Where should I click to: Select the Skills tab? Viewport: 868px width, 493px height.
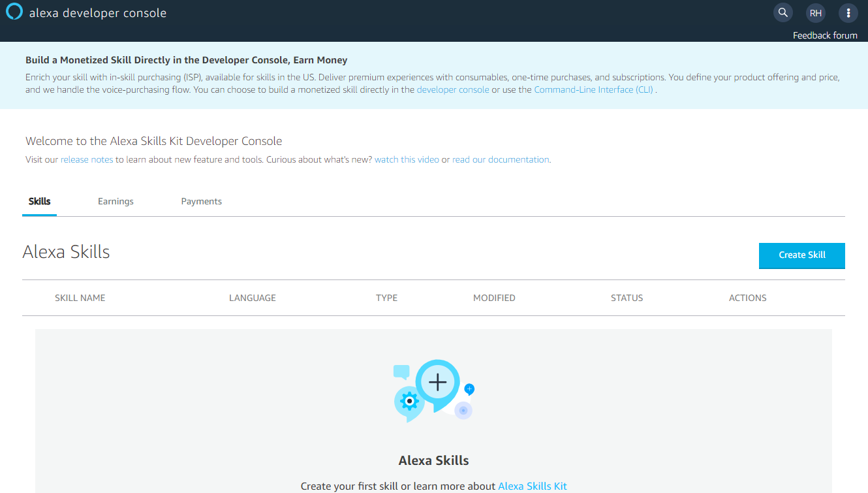click(x=39, y=201)
